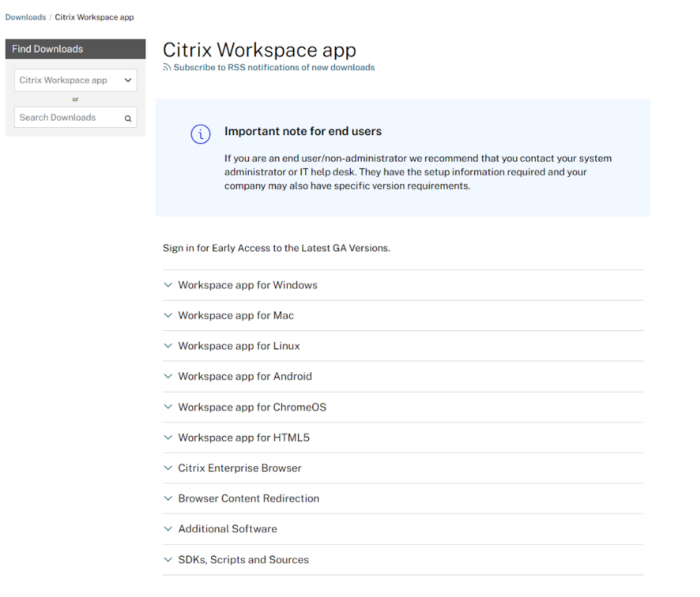Image resolution: width=700 pixels, height=597 pixels.
Task: Expand the Additional Software section
Action: tap(227, 529)
